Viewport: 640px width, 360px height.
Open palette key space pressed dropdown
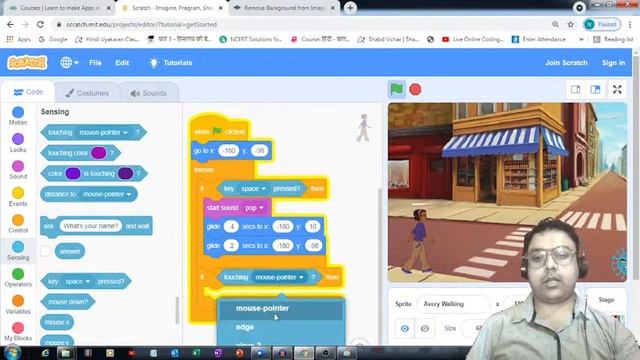(78, 282)
